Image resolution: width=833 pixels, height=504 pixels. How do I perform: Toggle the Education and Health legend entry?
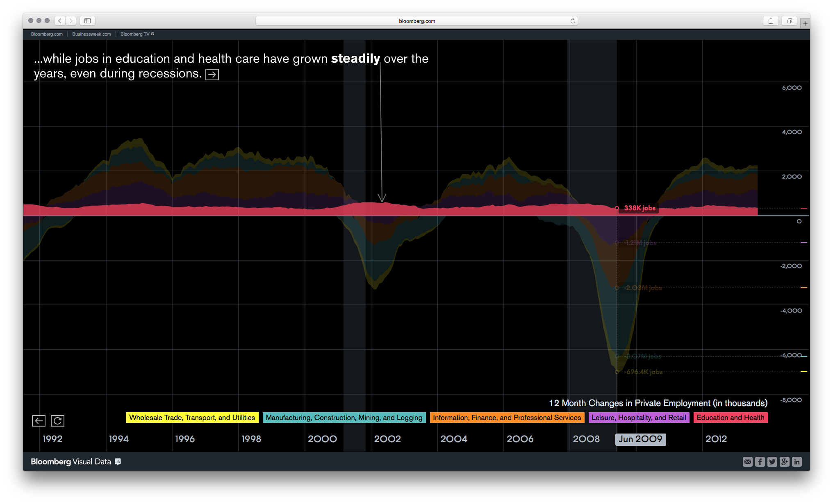click(731, 418)
